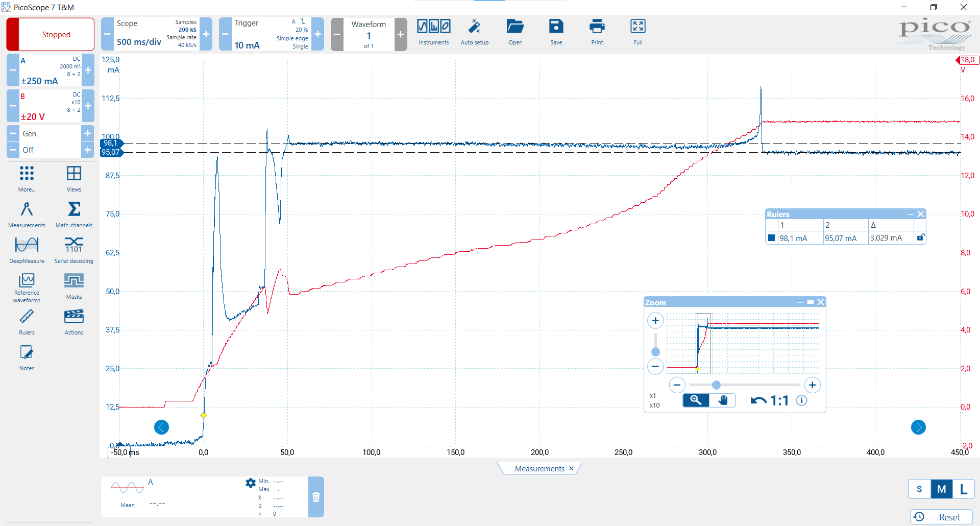Go to the previous waveform buffer
Viewport: 980px width, 526px height.
(x=337, y=34)
